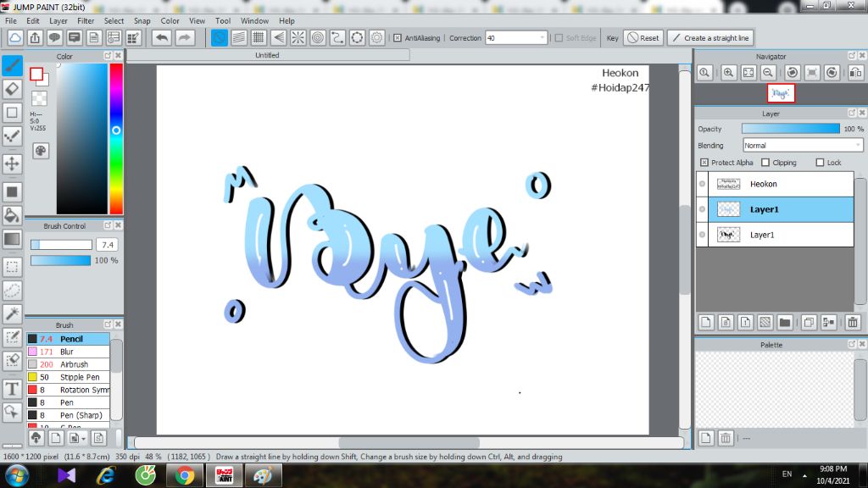
Task: Select the Text tool
Action: 12,389
